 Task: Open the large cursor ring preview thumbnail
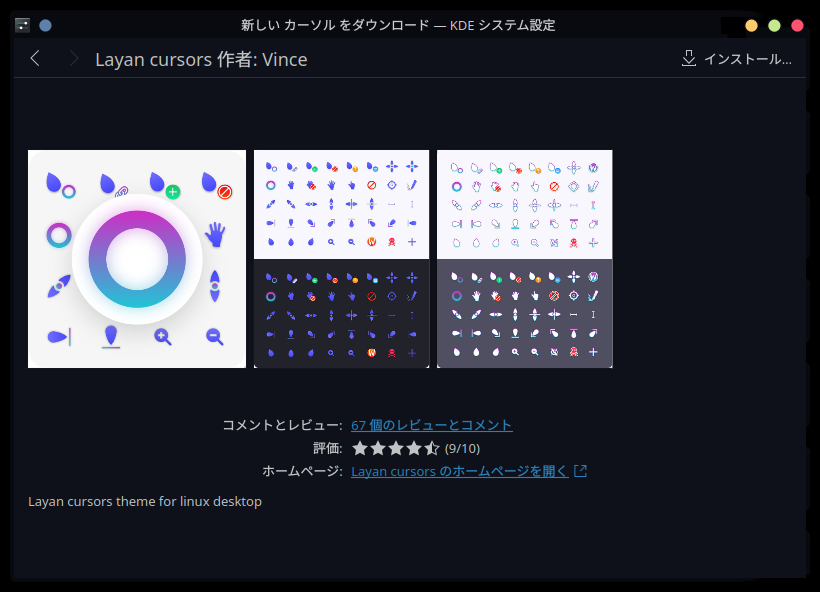pyautogui.click(x=137, y=259)
